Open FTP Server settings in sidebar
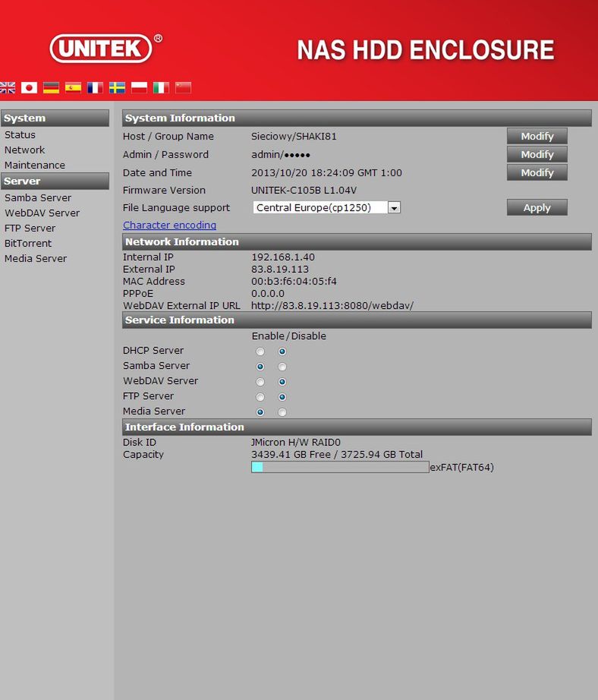 (x=30, y=228)
